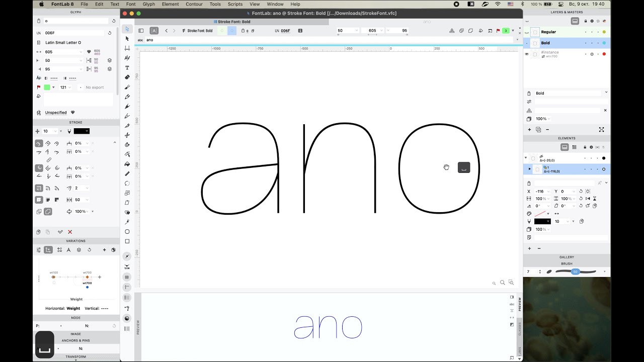Screen dimensions: 644x362
Task: Open the Contour menu
Action: click(x=194, y=4)
